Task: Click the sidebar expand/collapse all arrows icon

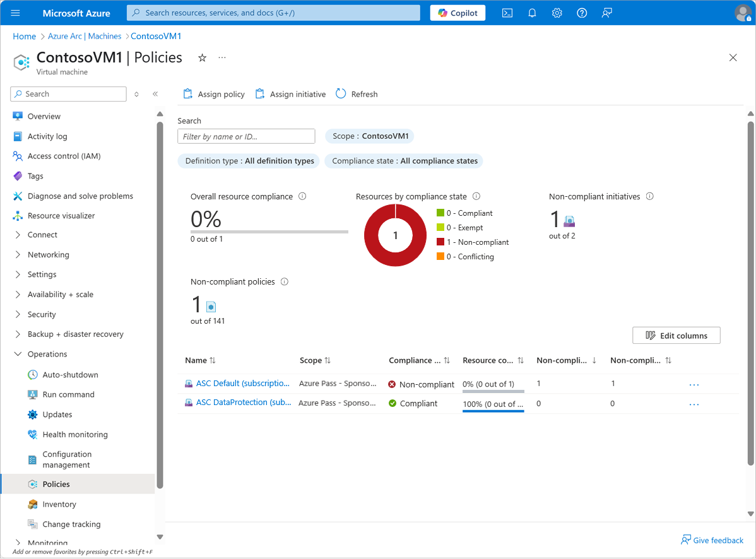Action: click(x=136, y=94)
